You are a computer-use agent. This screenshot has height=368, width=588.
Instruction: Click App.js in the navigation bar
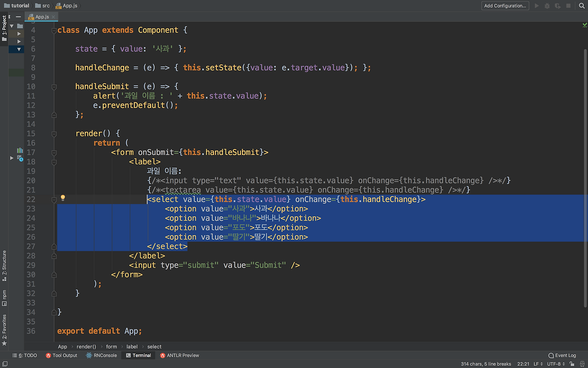67,6
